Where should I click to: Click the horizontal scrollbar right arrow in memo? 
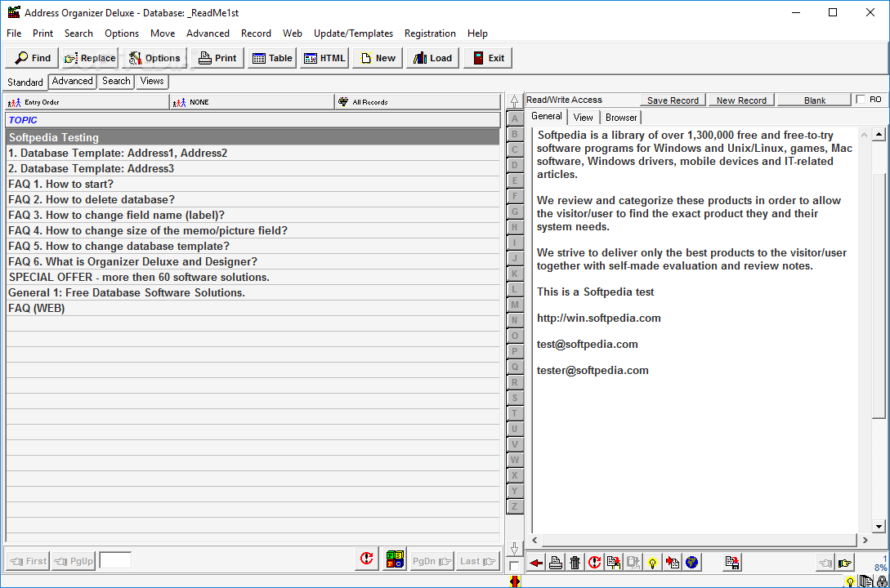[865, 541]
